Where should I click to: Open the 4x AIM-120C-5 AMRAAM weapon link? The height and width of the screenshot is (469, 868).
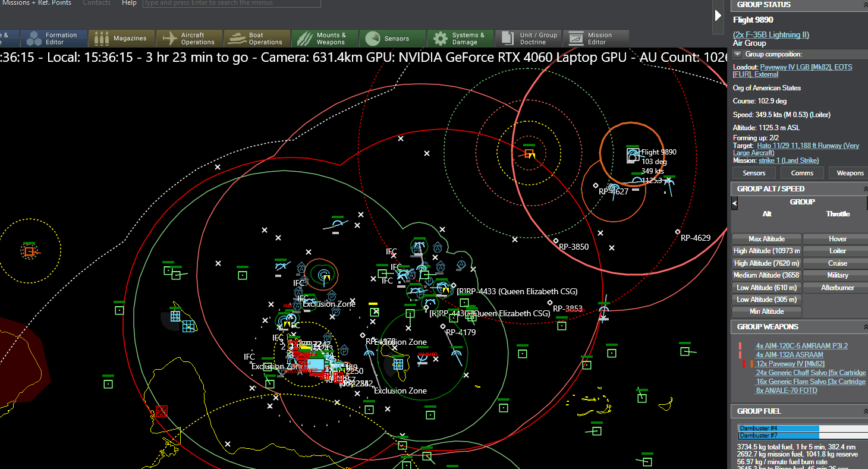801,346
